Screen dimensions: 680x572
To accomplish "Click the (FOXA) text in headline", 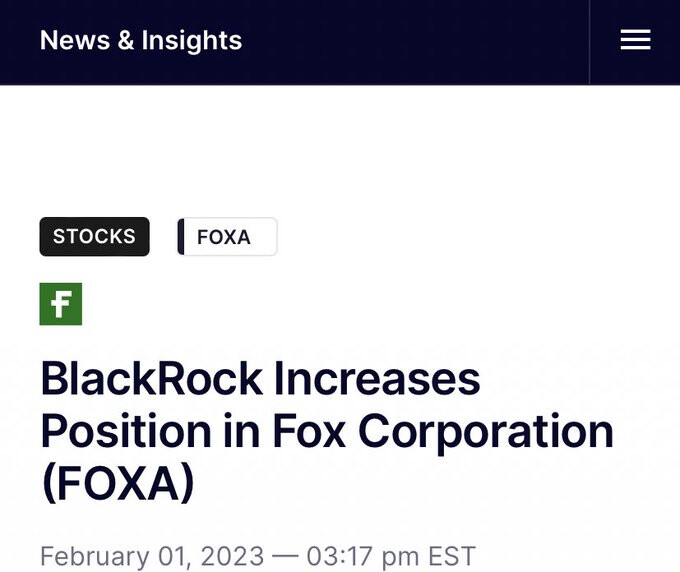I will point(118,483).
